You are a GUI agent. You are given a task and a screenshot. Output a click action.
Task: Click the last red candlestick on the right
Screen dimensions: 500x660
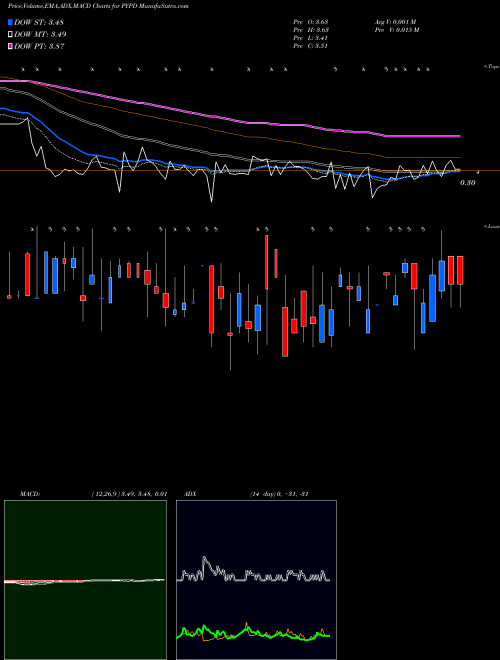(460, 270)
